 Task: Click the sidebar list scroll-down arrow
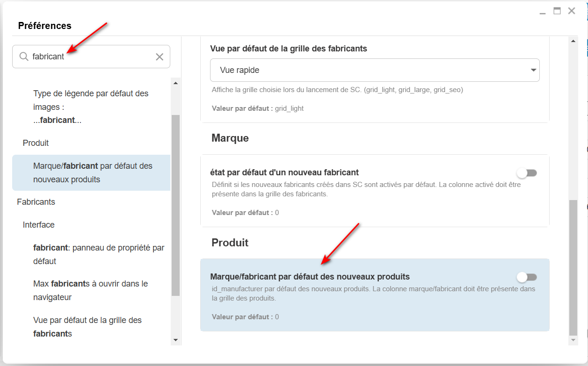(x=176, y=340)
